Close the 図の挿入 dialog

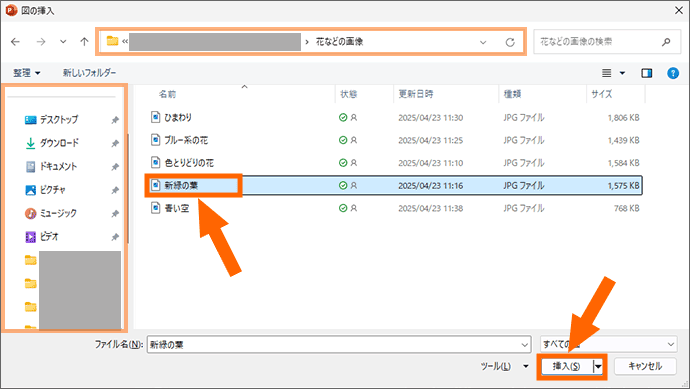pos(679,10)
